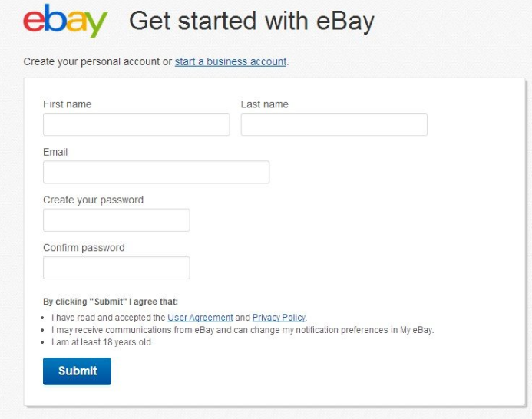Focus the Create your password field
The width and height of the screenshot is (532, 419).
pos(117,220)
